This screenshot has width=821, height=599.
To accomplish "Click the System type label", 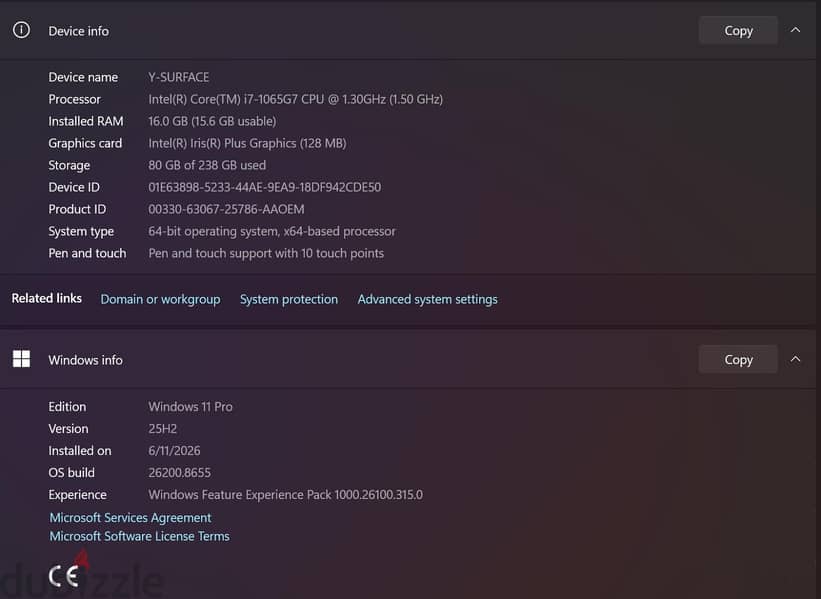I will pyautogui.click(x=81, y=231).
